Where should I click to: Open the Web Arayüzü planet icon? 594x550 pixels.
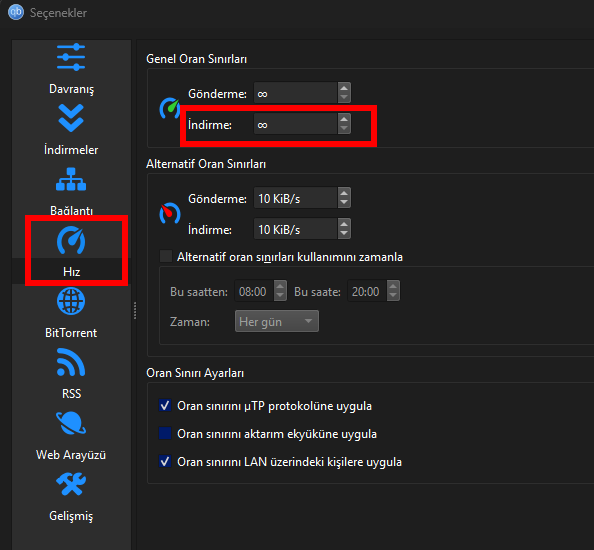tap(71, 423)
